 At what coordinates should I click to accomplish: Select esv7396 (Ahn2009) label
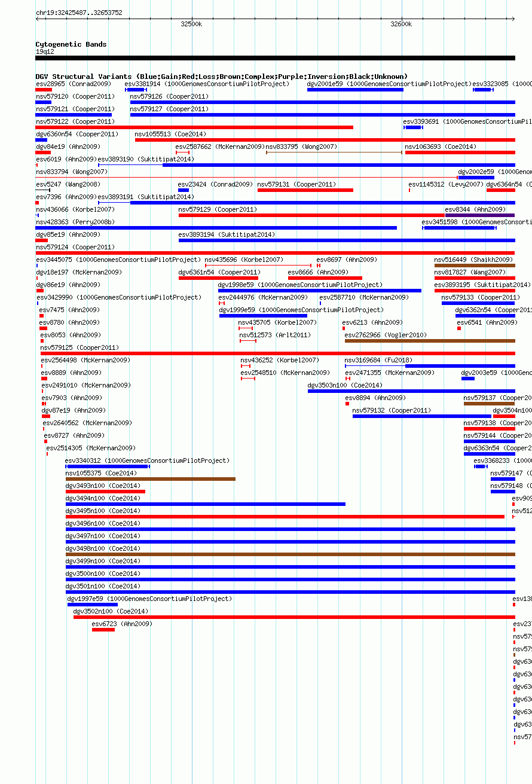(66, 197)
